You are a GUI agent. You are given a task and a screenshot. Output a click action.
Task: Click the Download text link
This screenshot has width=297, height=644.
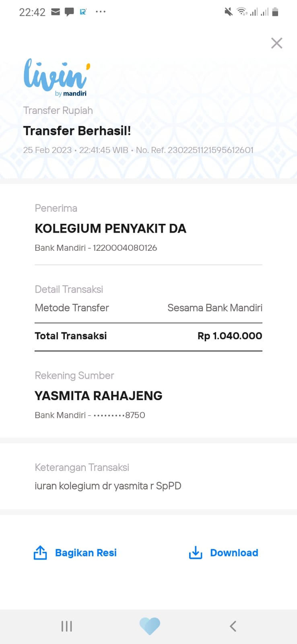pos(234,553)
